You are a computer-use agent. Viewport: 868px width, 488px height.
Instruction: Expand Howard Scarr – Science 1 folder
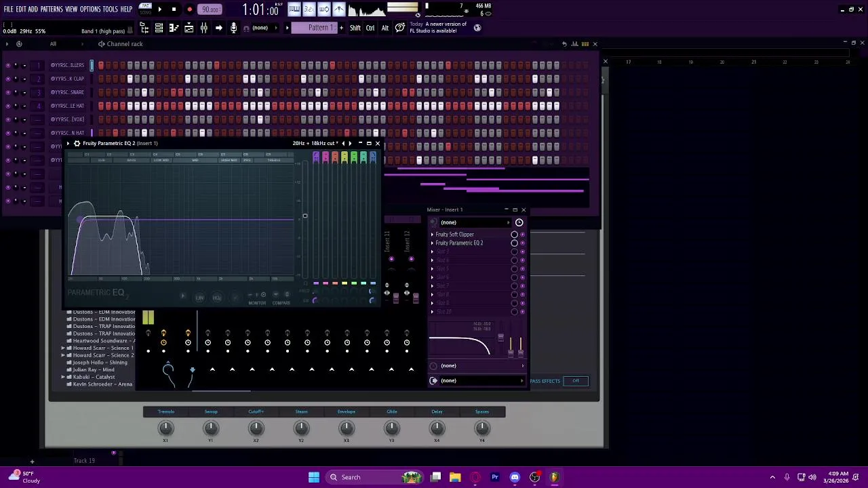pyautogui.click(x=63, y=348)
